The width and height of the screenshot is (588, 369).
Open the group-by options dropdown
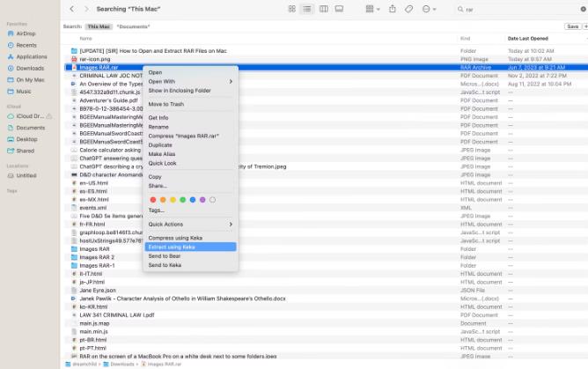click(x=372, y=9)
